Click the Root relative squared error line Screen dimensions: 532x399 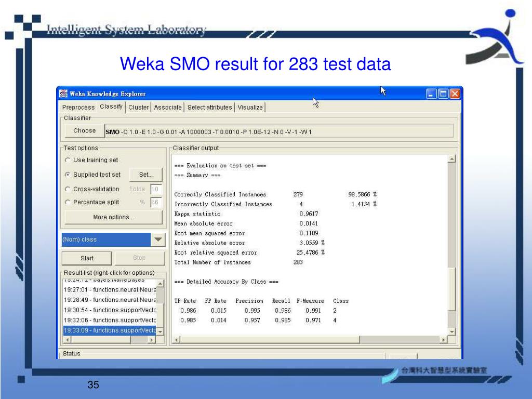249,252
